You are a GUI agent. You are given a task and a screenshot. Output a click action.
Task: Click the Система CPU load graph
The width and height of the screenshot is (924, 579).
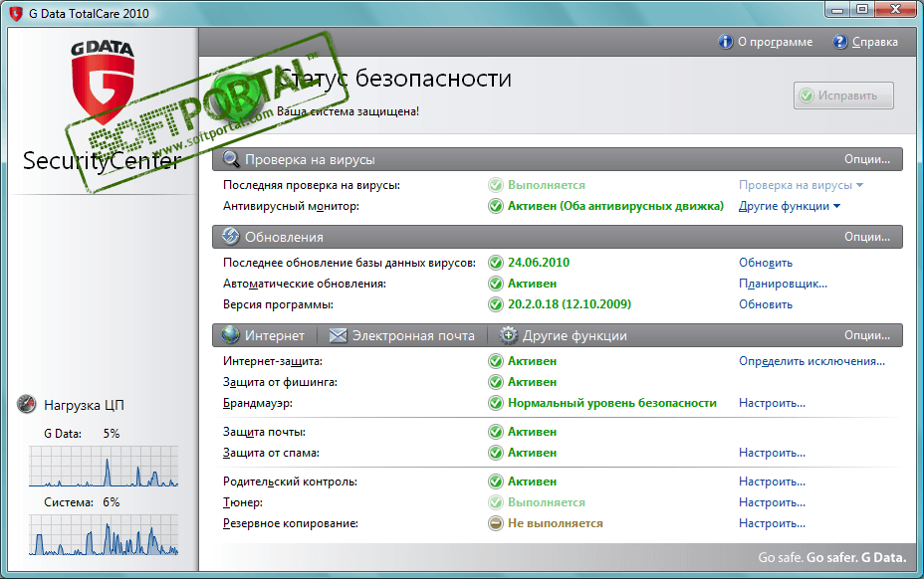tap(104, 535)
